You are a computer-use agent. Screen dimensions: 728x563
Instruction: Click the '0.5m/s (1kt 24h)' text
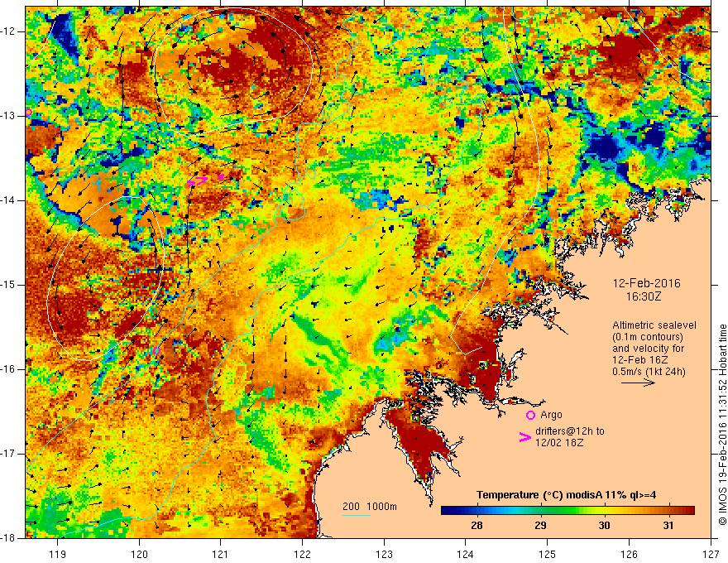(649, 372)
